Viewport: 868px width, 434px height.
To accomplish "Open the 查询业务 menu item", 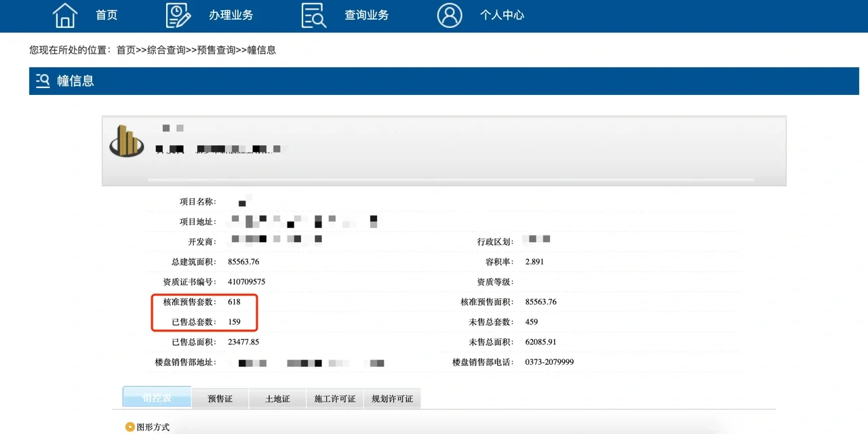I will click(x=367, y=15).
